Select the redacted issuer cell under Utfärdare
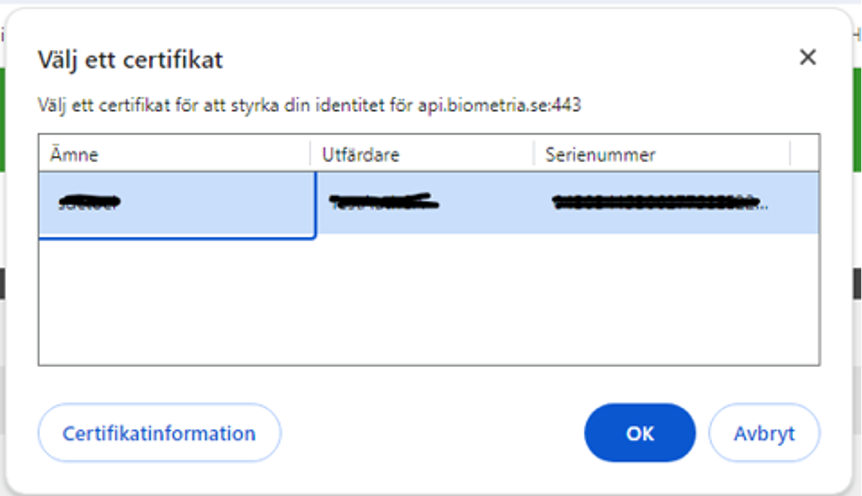The height and width of the screenshot is (496, 862). pos(424,205)
